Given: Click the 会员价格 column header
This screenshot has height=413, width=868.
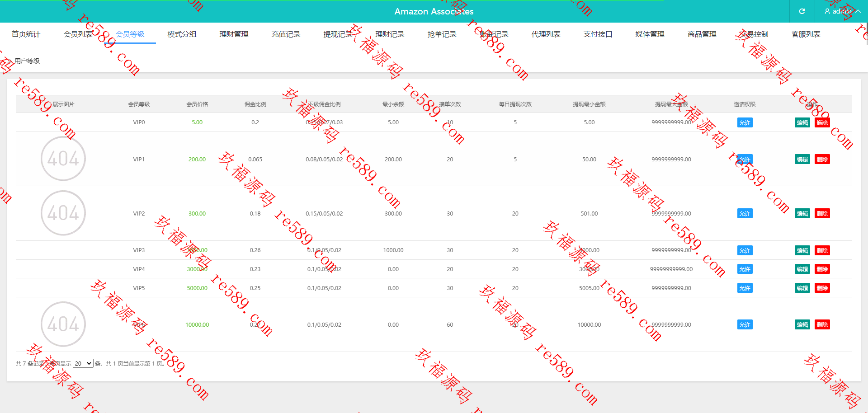Looking at the screenshot, I should coord(197,104).
